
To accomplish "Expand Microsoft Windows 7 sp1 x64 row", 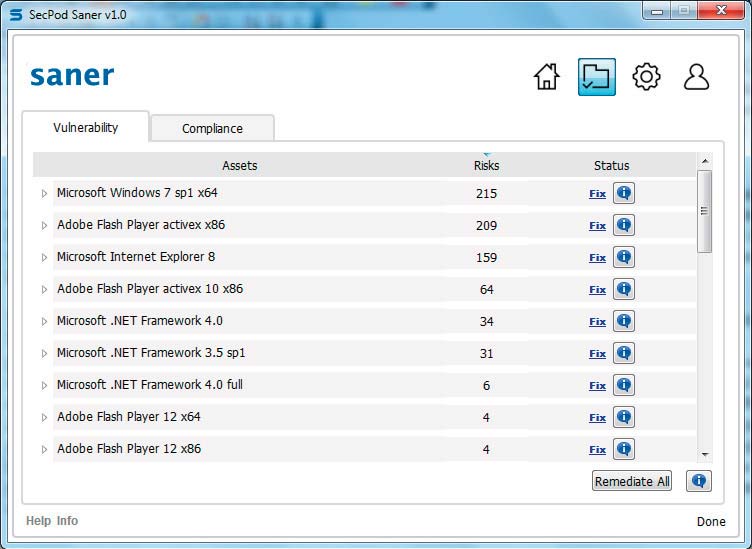I will (x=44, y=194).
